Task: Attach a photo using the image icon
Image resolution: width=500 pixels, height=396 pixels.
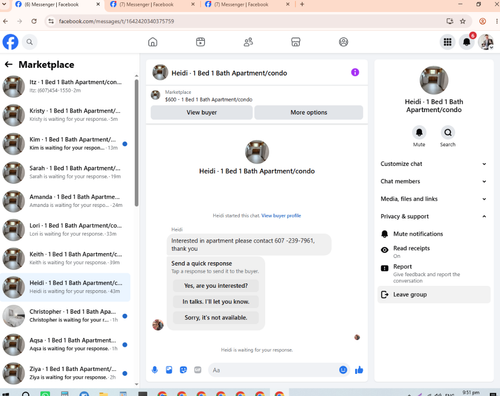Action: pos(169,370)
